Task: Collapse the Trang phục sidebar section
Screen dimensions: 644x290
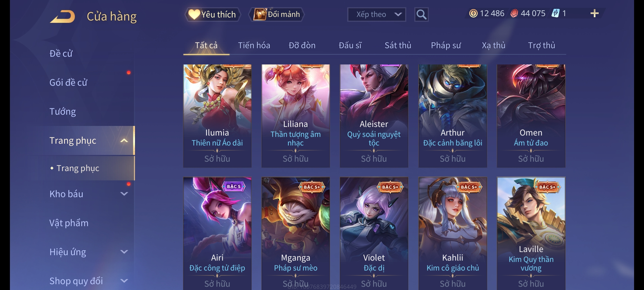Action: (x=124, y=140)
